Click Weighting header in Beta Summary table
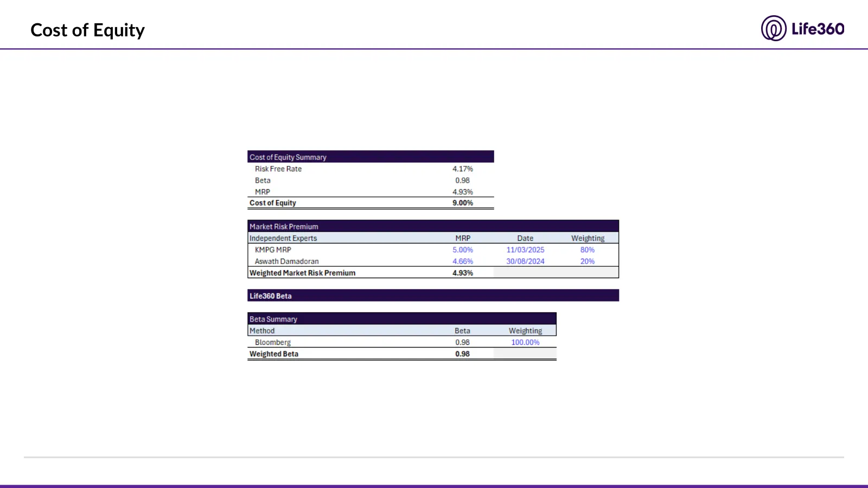Image resolution: width=868 pixels, height=488 pixels. [525, 331]
